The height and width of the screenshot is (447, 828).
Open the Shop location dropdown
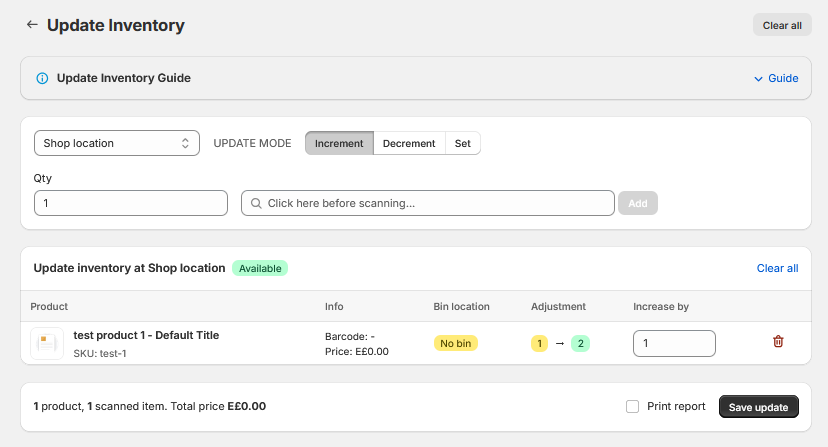pos(117,143)
